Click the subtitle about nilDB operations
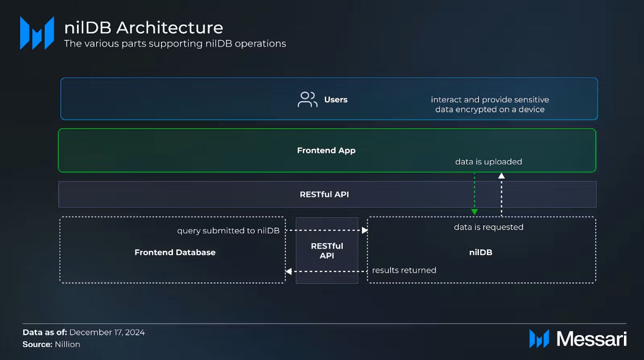Viewport: 644px width, 360px height. click(175, 43)
